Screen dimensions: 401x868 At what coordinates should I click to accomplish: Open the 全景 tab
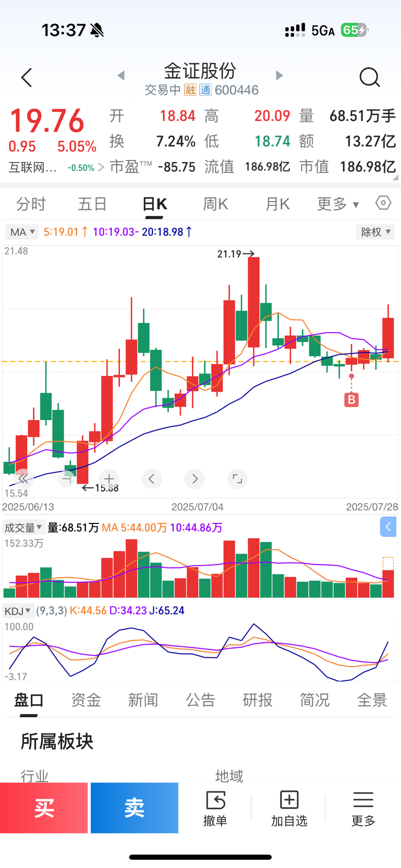(372, 700)
